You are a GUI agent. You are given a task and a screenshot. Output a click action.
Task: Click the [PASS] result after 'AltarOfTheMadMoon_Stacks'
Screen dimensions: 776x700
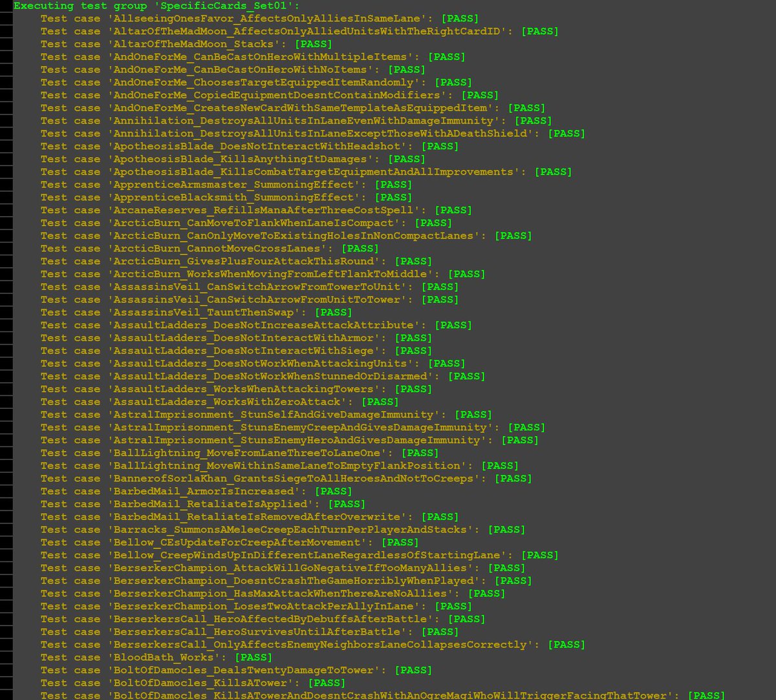(314, 44)
